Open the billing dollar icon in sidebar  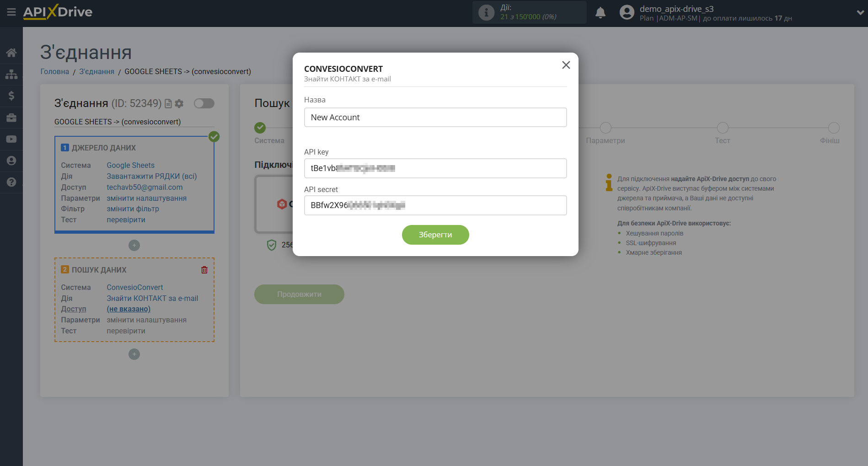coord(11,96)
